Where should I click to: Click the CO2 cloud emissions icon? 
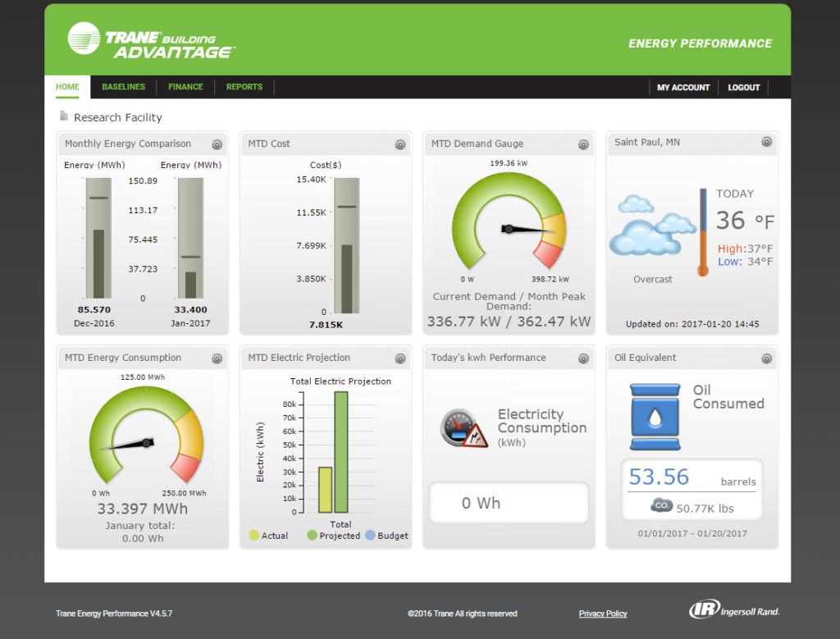(x=661, y=505)
